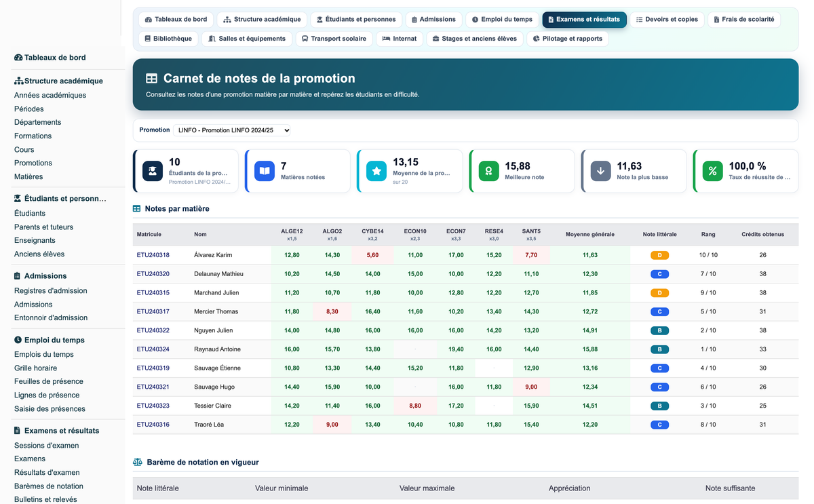Open student link ETU240324

[153, 349]
